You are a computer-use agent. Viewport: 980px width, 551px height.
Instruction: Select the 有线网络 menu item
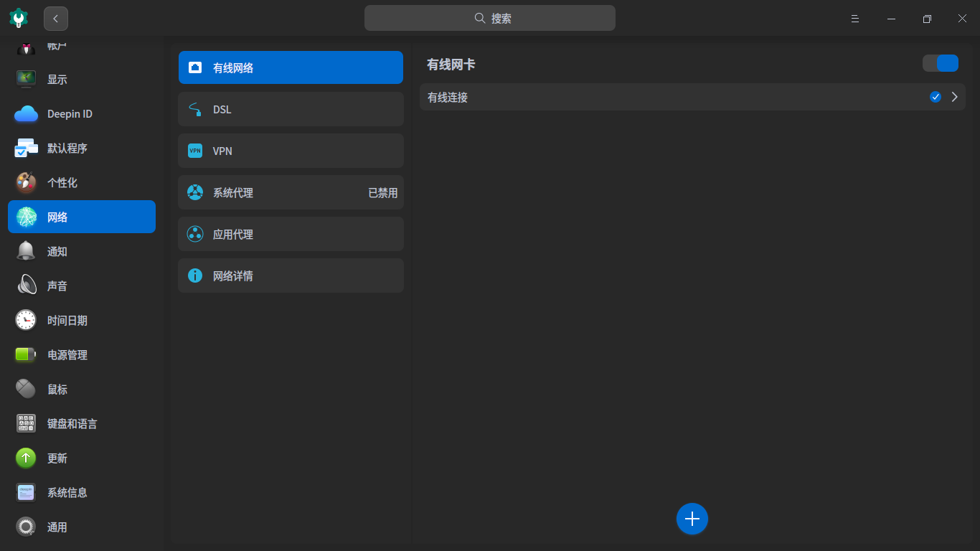point(291,67)
